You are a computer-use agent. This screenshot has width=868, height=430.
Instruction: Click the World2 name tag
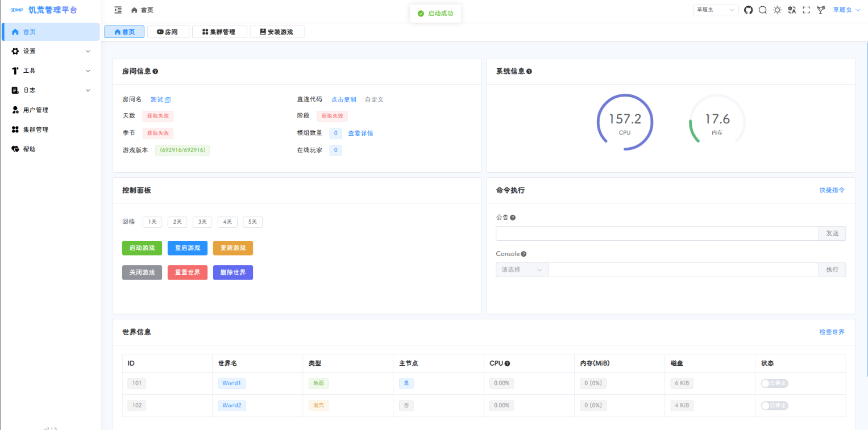(x=232, y=406)
